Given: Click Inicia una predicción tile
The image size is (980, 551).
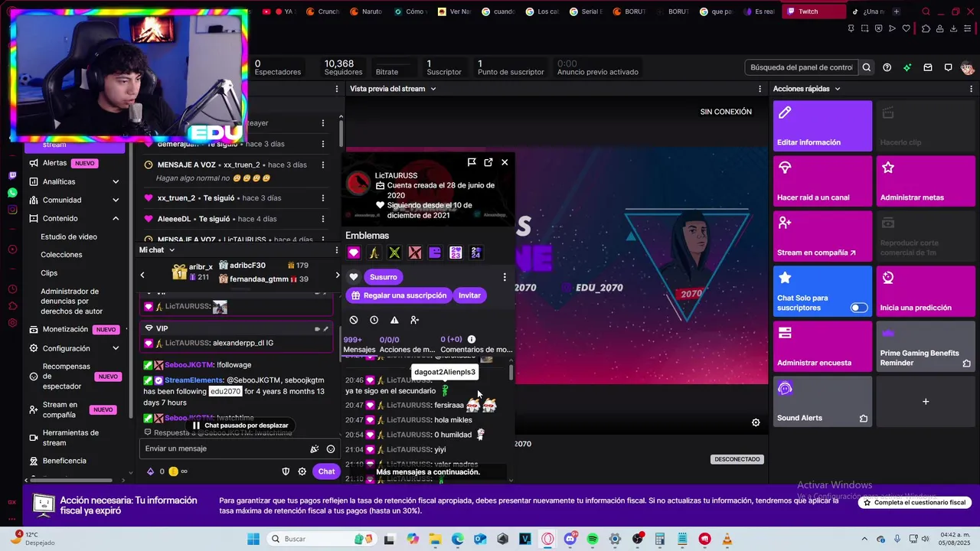Looking at the screenshot, I should (926, 292).
